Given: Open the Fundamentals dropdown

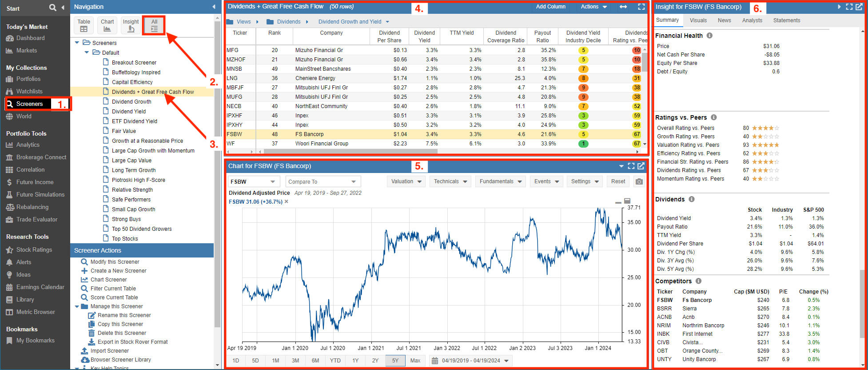Looking at the screenshot, I should click(x=501, y=181).
